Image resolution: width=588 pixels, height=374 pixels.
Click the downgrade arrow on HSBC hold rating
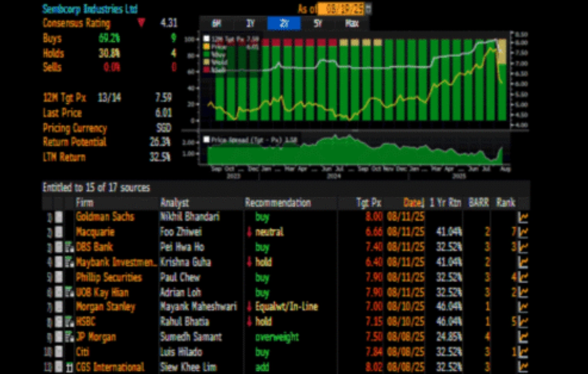[249, 322]
